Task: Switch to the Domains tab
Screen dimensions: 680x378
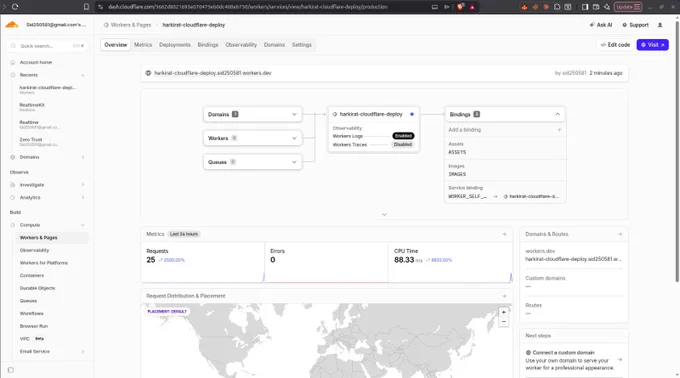Action: coord(274,45)
